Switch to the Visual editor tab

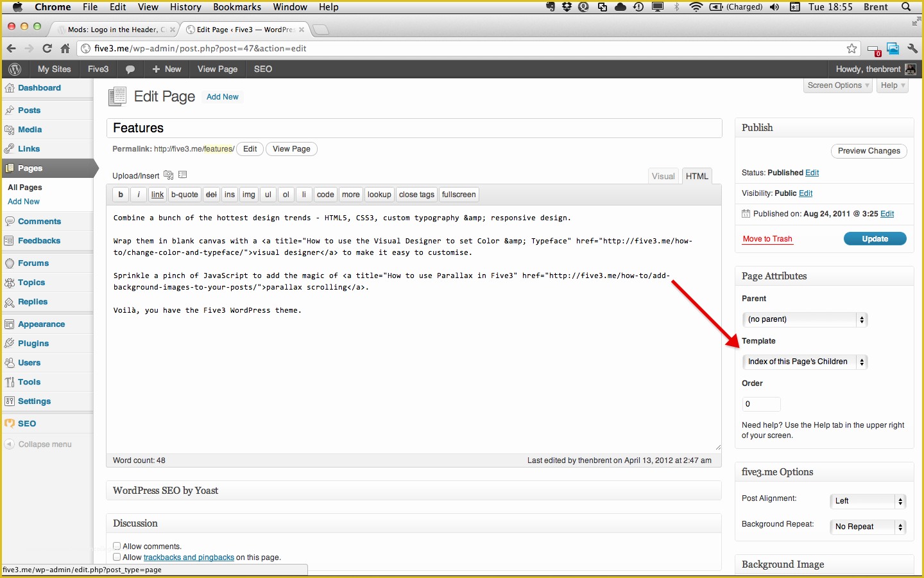pos(663,176)
